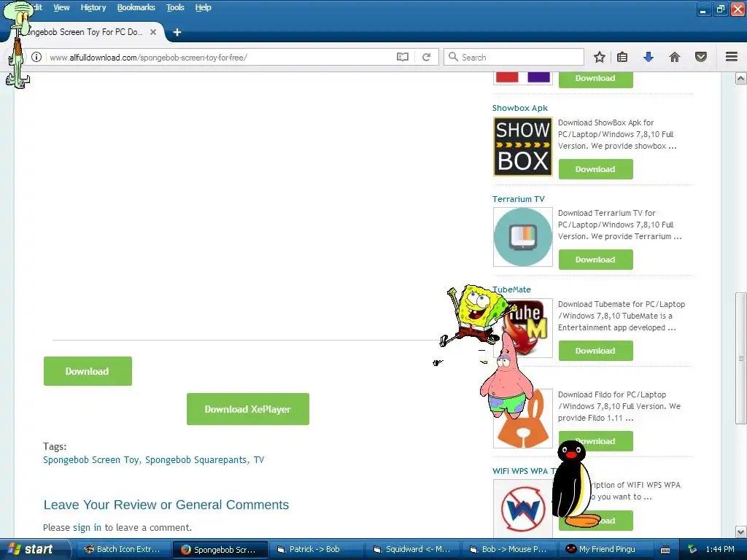747x560 pixels.
Task: Click the Patrick Star screen toy
Action: pyautogui.click(x=506, y=377)
